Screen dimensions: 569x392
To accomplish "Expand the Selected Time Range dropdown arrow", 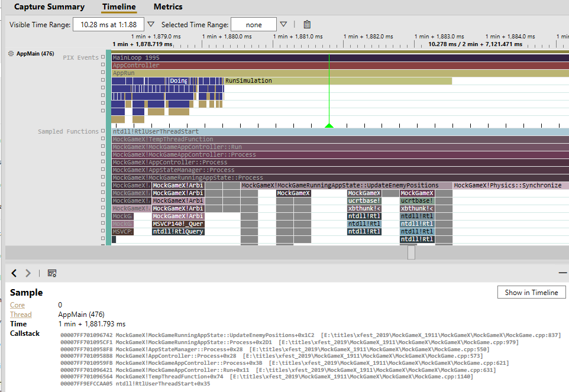I will (x=283, y=24).
